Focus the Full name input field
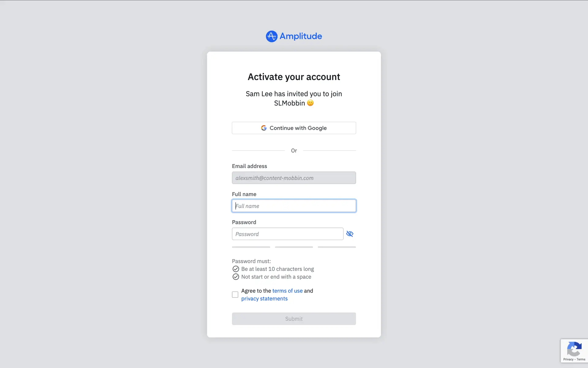588x368 pixels. point(294,206)
